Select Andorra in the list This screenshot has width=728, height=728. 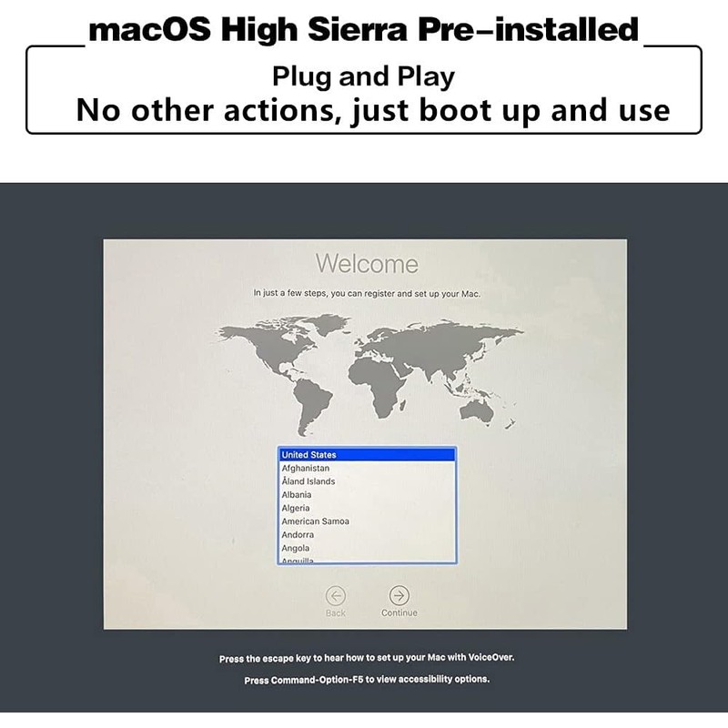[367, 535]
